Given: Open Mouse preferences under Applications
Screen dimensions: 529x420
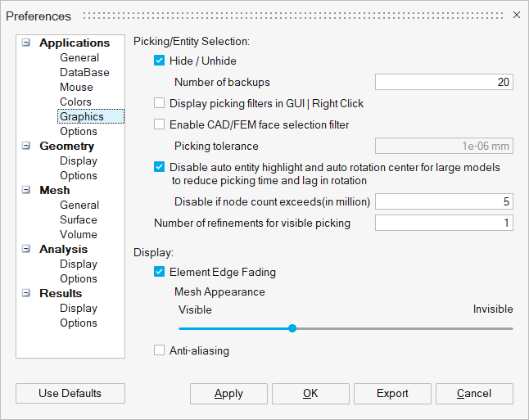Looking at the screenshot, I should click(76, 87).
